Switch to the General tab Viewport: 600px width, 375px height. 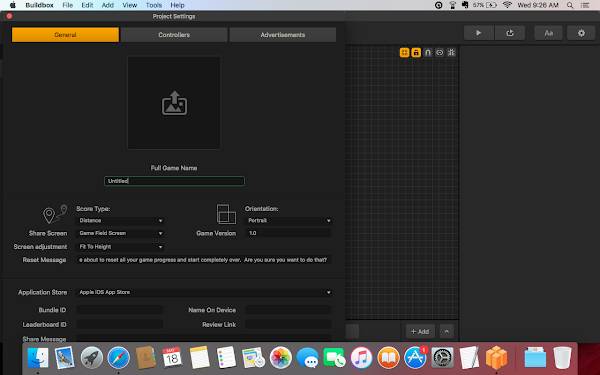[x=65, y=35]
